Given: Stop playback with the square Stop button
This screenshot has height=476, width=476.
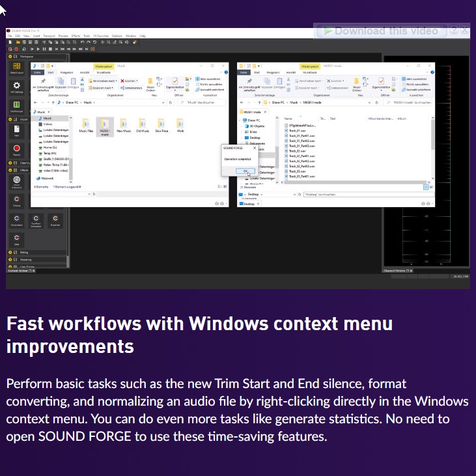Looking at the screenshot, I should [50, 49].
